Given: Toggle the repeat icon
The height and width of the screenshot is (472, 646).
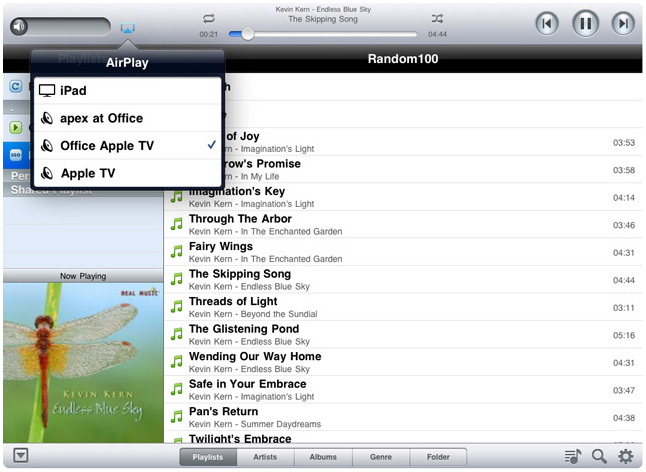Looking at the screenshot, I should tap(208, 18).
